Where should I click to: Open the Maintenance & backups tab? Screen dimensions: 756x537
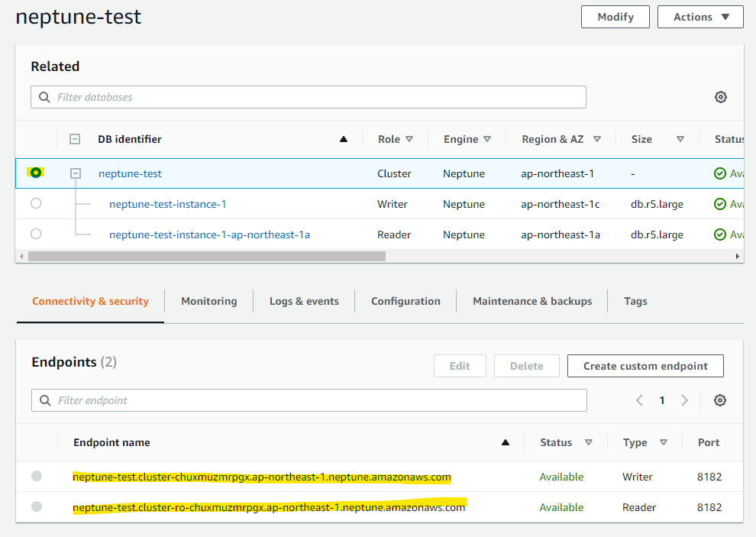531,301
